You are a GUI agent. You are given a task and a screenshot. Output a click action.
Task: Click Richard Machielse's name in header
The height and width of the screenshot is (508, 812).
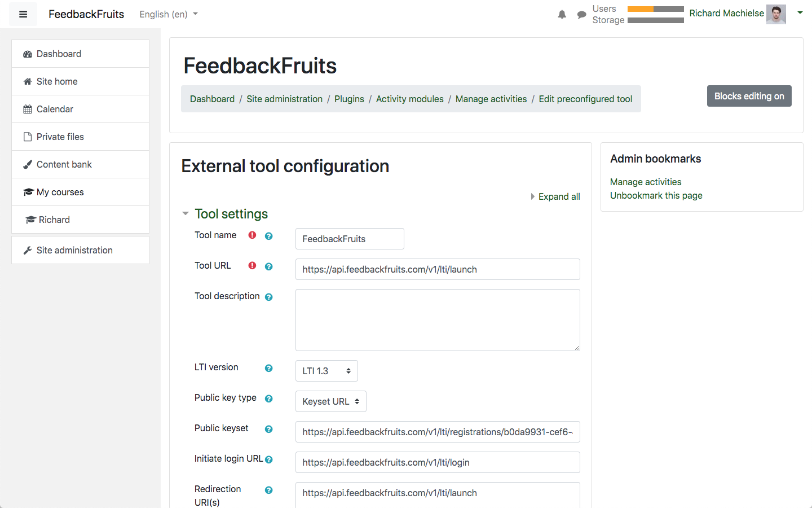(x=726, y=13)
